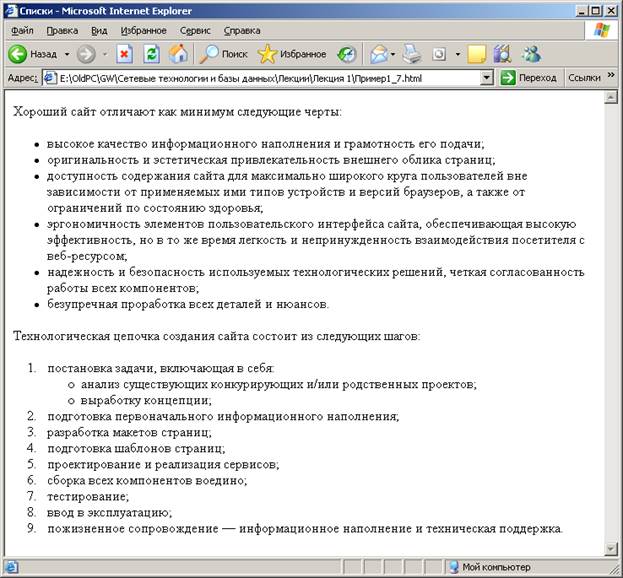Click list item 'подготовка шаблонов страниц;'
The image size is (623, 578).
(x=136, y=448)
